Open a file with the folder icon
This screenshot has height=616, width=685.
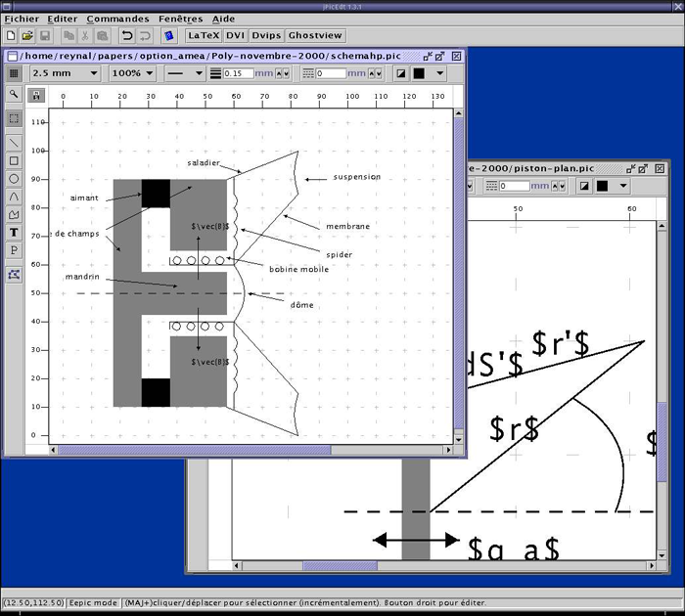pyautogui.click(x=27, y=36)
